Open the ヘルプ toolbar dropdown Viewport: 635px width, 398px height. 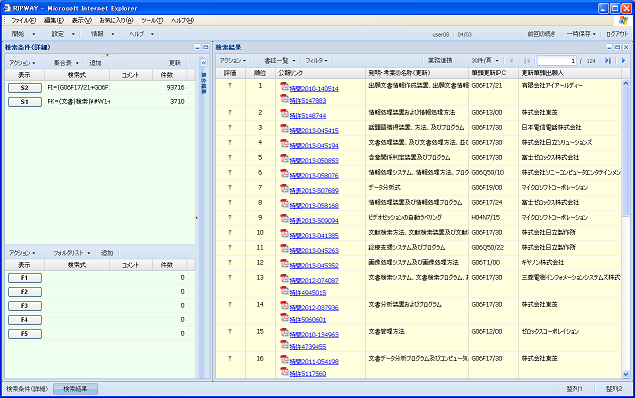pos(141,34)
